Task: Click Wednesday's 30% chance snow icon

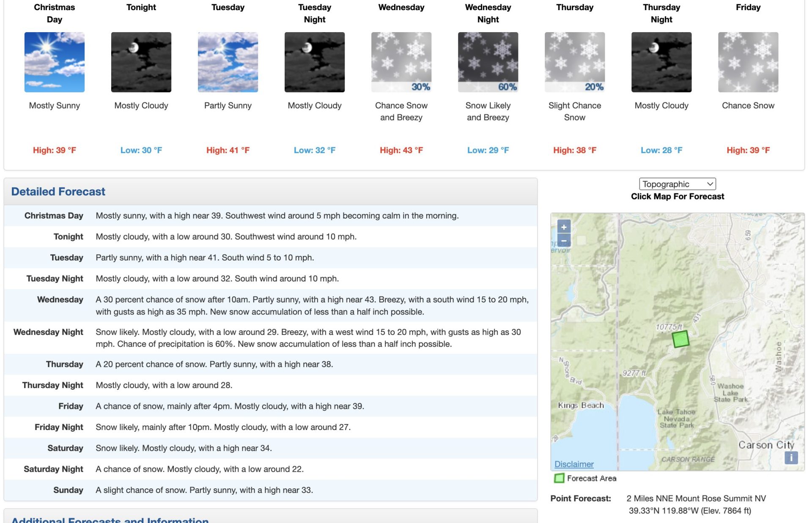Action: (x=401, y=62)
